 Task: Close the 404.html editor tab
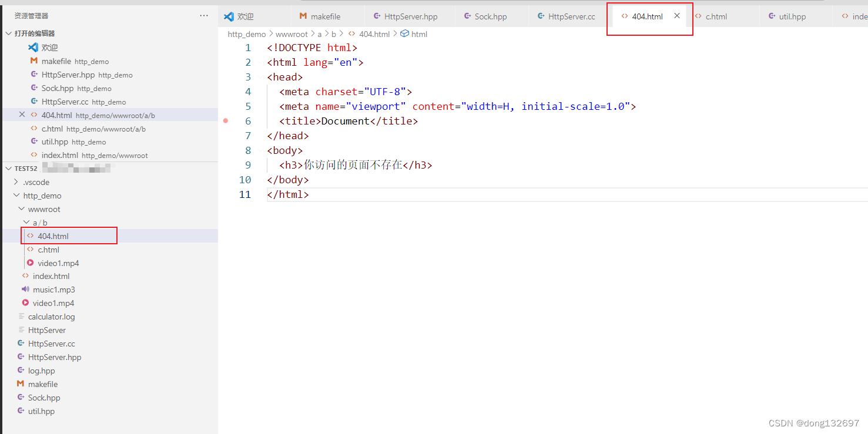(x=677, y=16)
